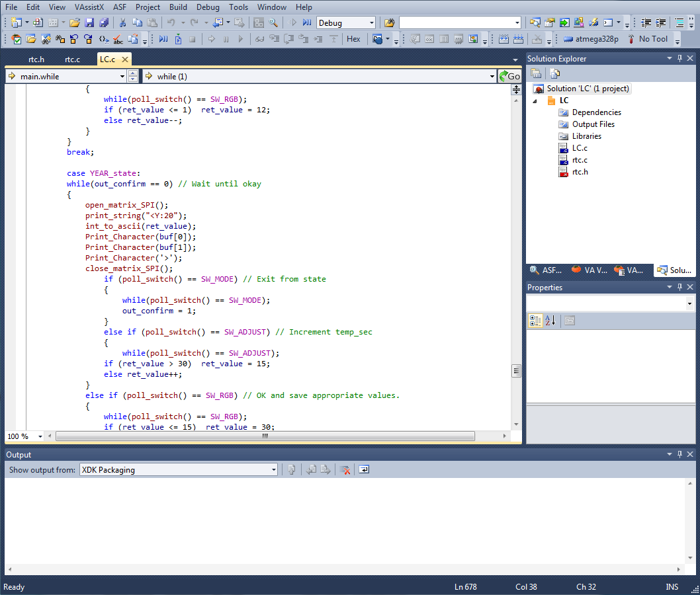The width and height of the screenshot is (700, 595).
Task: Click the Clear All icon in Output panel
Action: point(345,470)
